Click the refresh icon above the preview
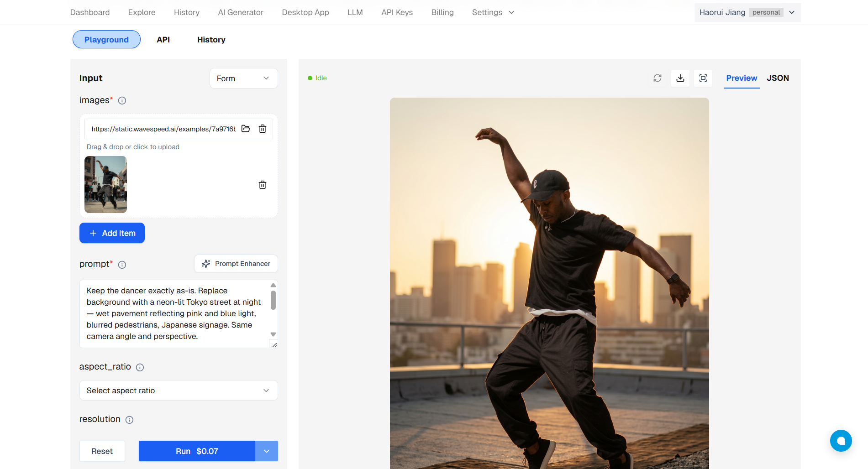The width and height of the screenshot is (868, 469). pyautogui.click(x=657, y=78)
